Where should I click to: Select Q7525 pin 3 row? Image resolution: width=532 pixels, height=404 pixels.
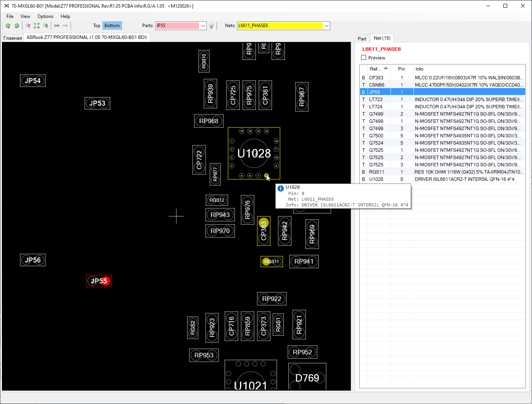pyautogui.click(x=442, y=164)
